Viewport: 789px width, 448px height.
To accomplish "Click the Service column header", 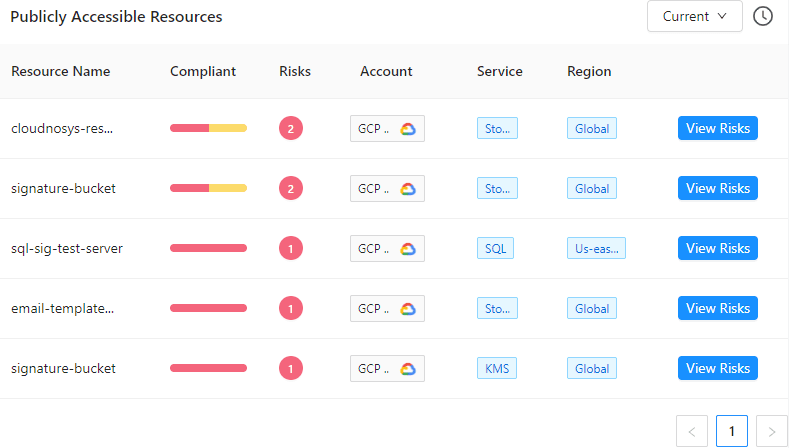I will pyautogui.click(x=500, y=71).
